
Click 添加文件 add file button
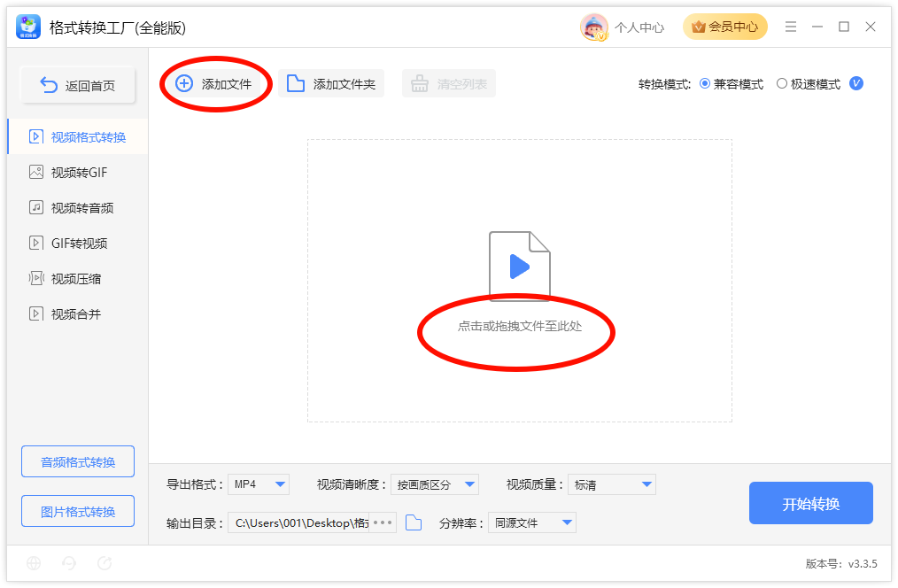coord(214,84)
